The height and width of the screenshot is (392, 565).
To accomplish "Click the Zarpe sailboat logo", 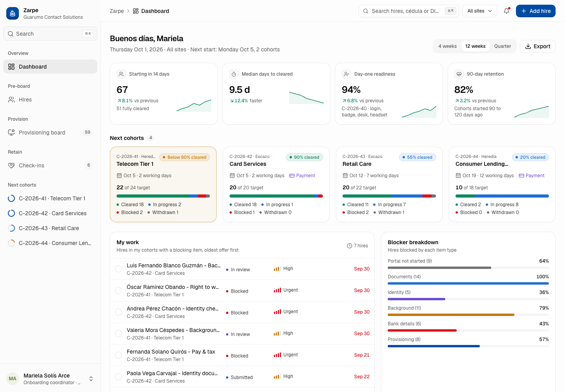I will click(x=13, y=13).
